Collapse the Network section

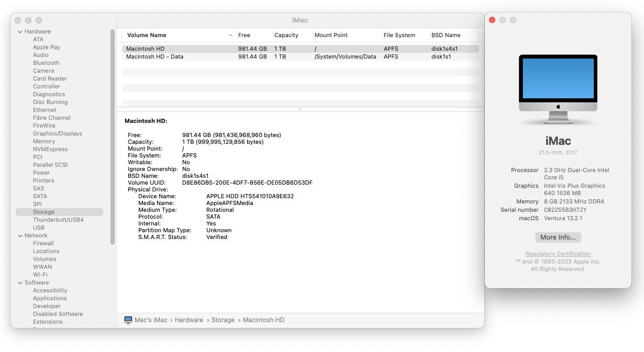(x=19, y=235)
